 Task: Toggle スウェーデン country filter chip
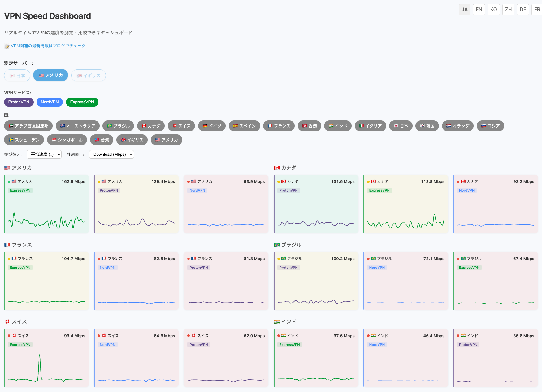(24, 140)
